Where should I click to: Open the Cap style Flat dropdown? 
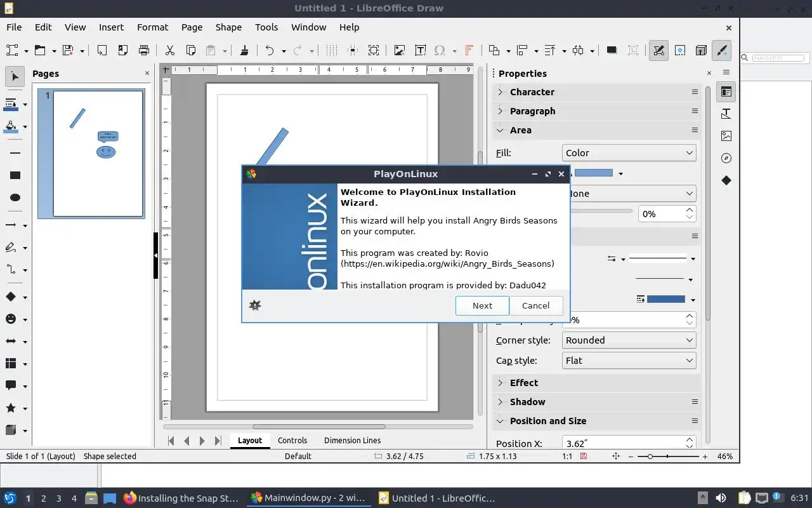(629, 361)
